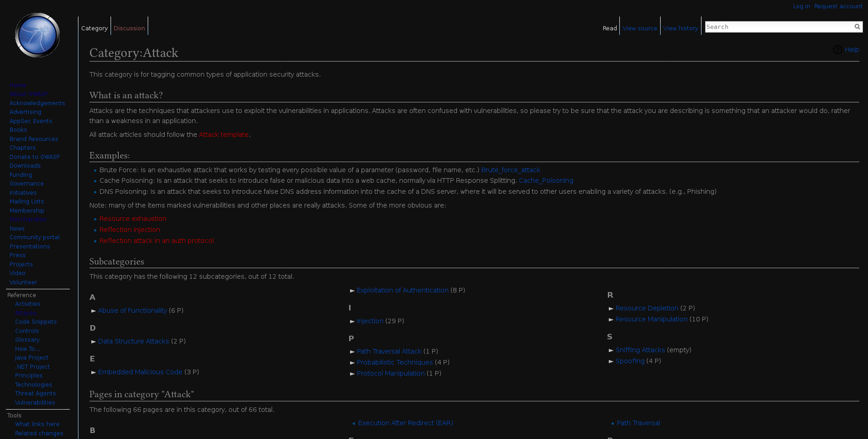Open the Reflection injection link
Viewport: 868px width, 439px height.
(x=130, y=230)
